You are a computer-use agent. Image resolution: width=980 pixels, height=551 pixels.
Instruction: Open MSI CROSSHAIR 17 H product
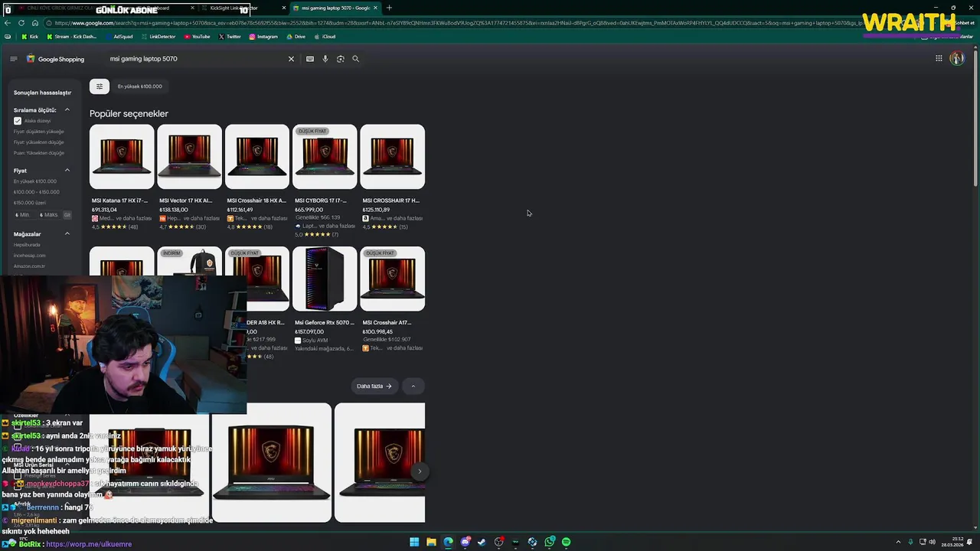click(393, 178)
